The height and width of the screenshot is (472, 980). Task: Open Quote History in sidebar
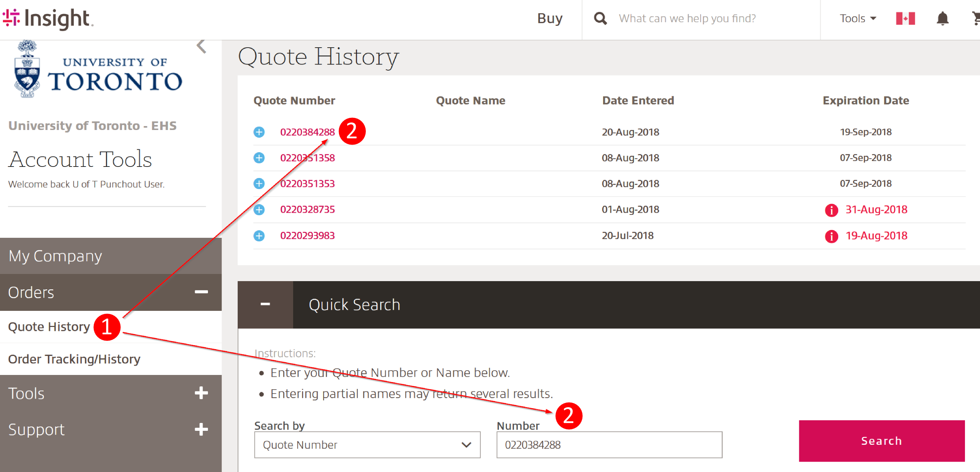(x=49, y=327)
